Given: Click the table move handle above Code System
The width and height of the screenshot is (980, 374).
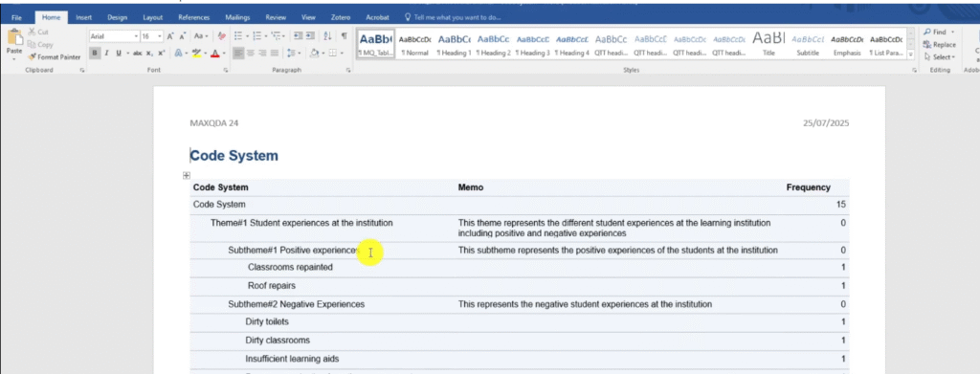Looking at the screenshot, I should (x=187, y=175).
